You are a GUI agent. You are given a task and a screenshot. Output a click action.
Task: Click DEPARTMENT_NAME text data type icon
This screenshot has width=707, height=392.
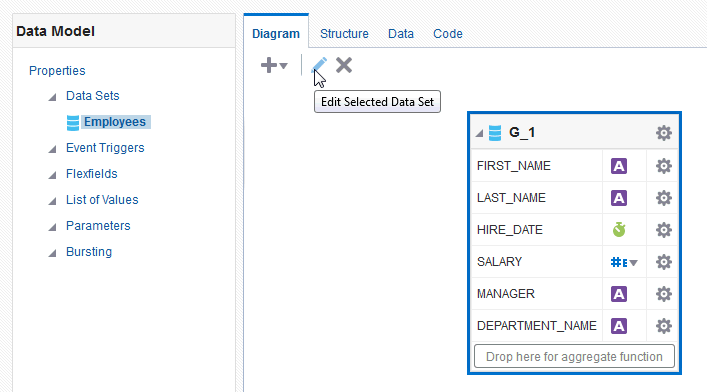(619, 326)
